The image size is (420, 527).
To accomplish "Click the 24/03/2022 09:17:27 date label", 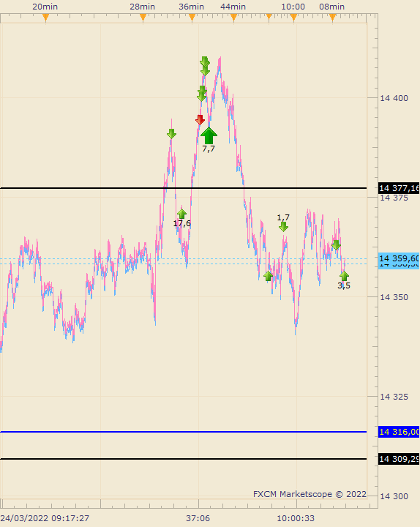I will coord(45,518).
